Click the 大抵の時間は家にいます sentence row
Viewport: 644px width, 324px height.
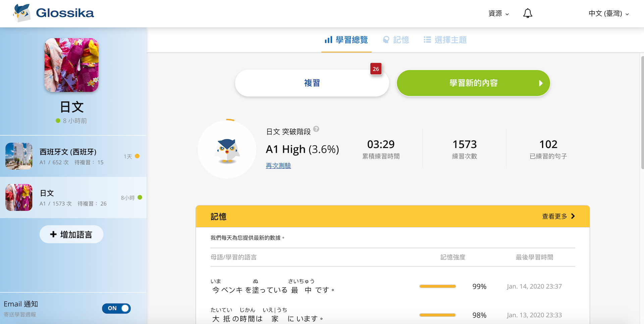[393, 315]
